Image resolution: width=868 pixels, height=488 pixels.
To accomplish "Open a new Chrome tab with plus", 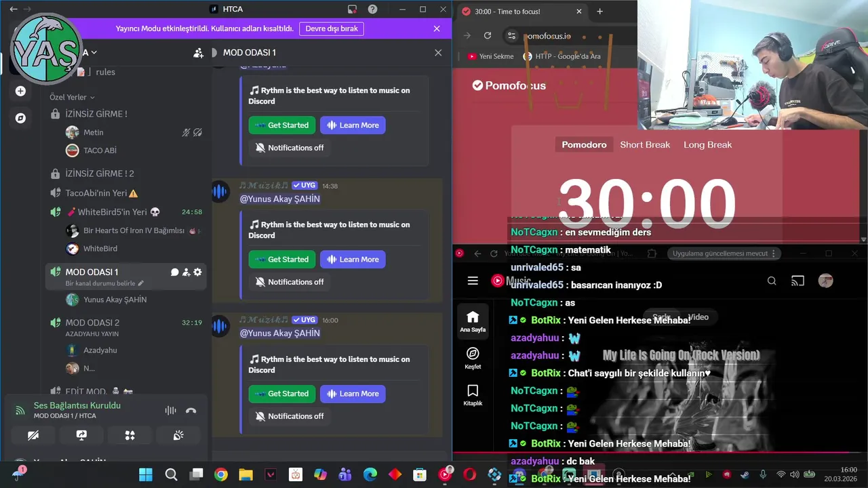I will click(x=599, y=12).
